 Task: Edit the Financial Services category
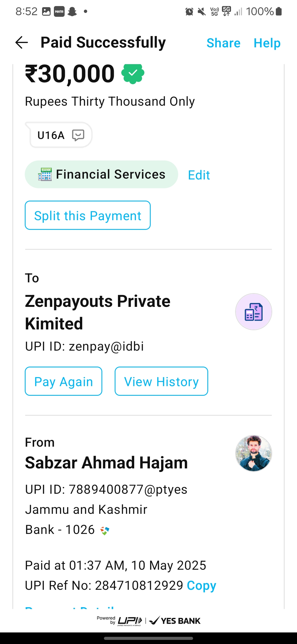click(199, 175)
